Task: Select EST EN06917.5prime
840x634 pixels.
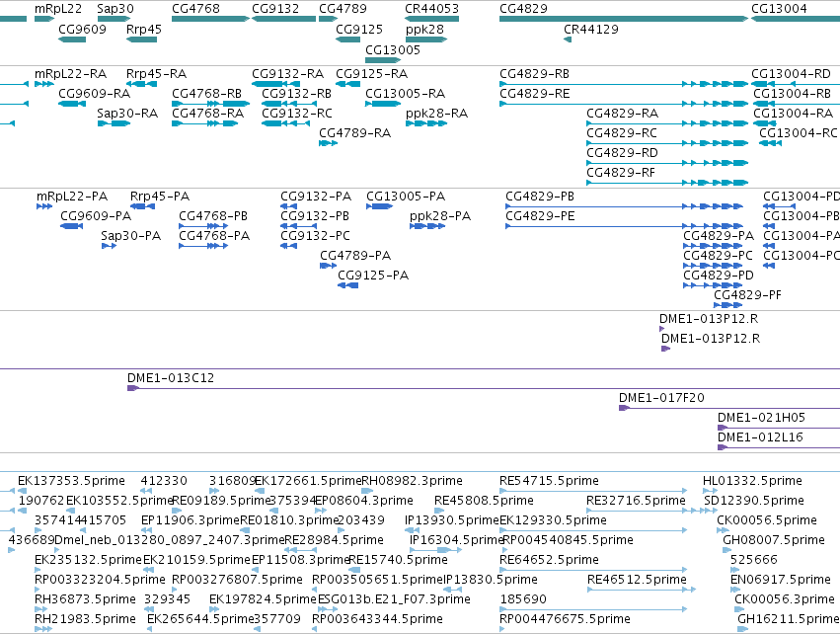Action: (781, 581)
